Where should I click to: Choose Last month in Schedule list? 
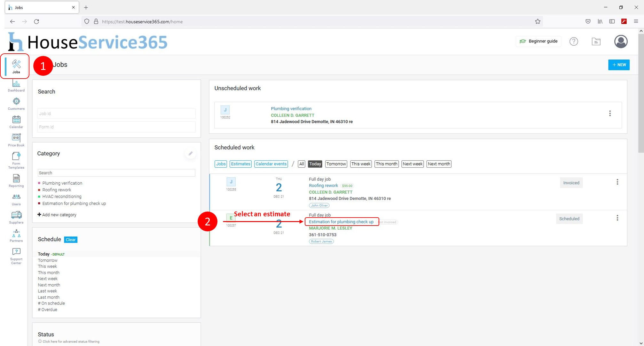pos(49,297)
